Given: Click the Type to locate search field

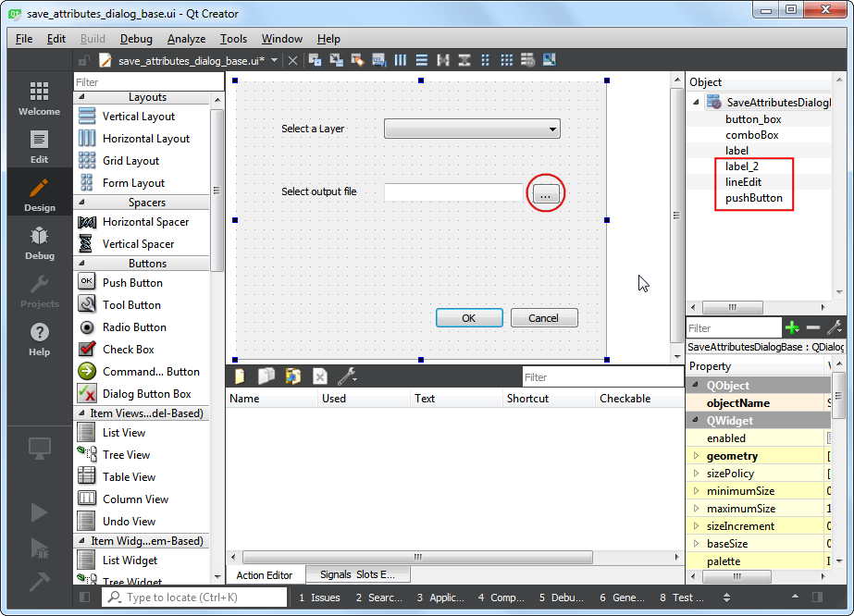Looking at the screenshot, I should (194, 598).
